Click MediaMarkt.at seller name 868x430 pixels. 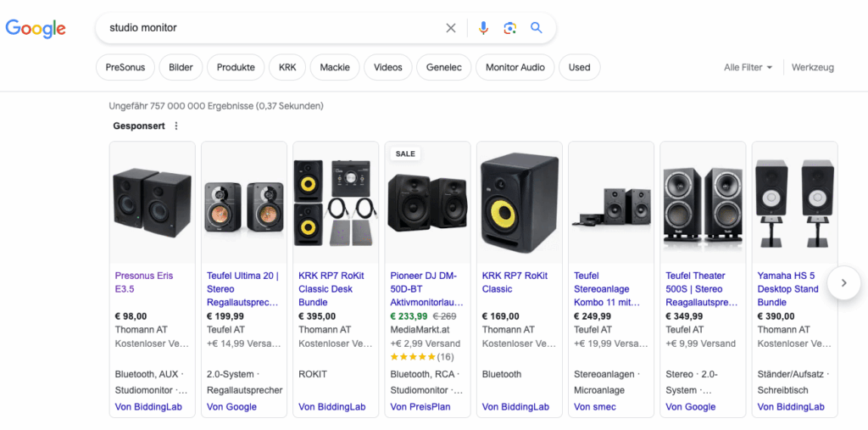pos(421,330)
